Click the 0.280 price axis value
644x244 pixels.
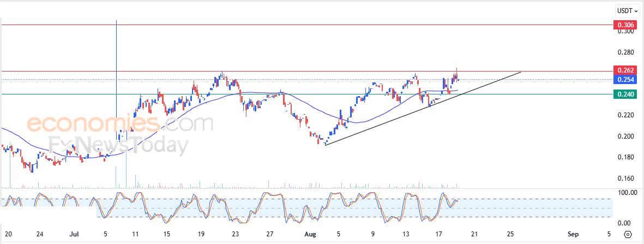(x=625, y=52)
